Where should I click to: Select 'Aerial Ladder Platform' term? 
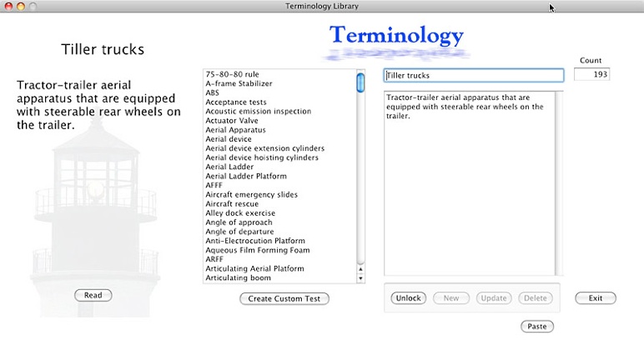click(246, 176)
